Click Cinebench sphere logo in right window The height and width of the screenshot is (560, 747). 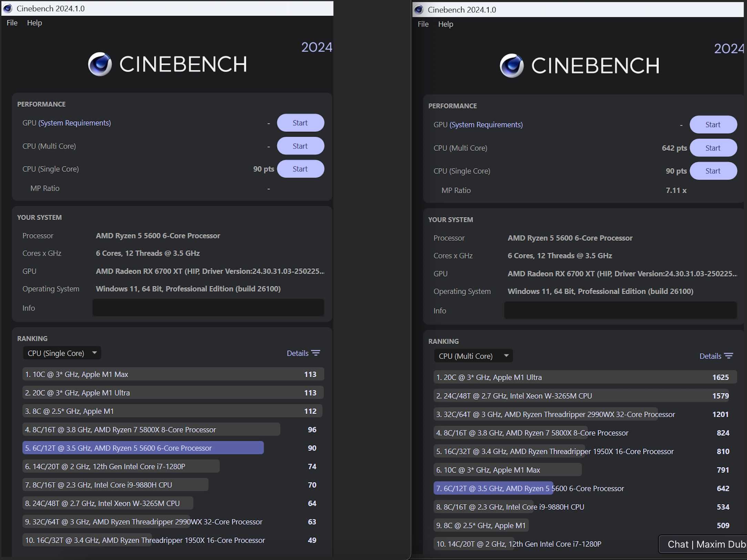(x=512, y=65)
